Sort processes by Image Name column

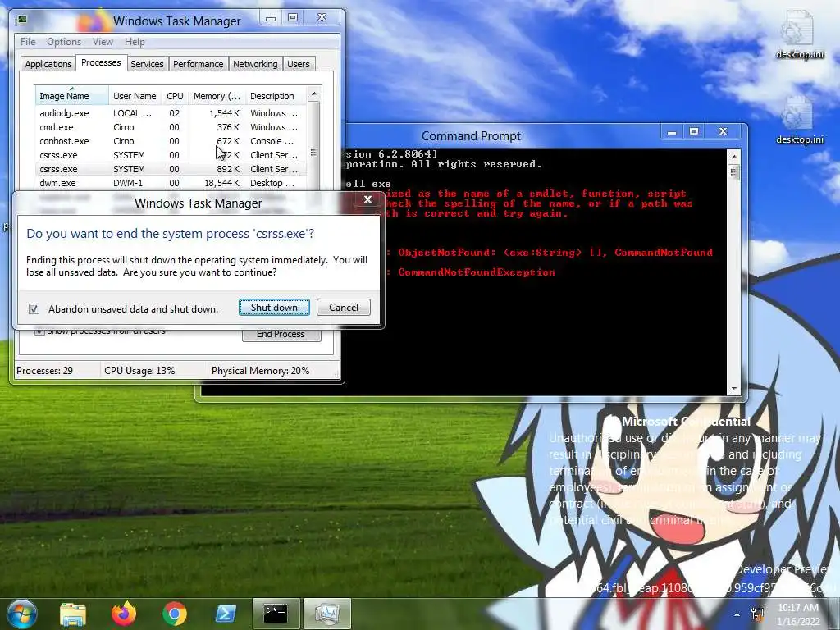(x=71, y=96)
